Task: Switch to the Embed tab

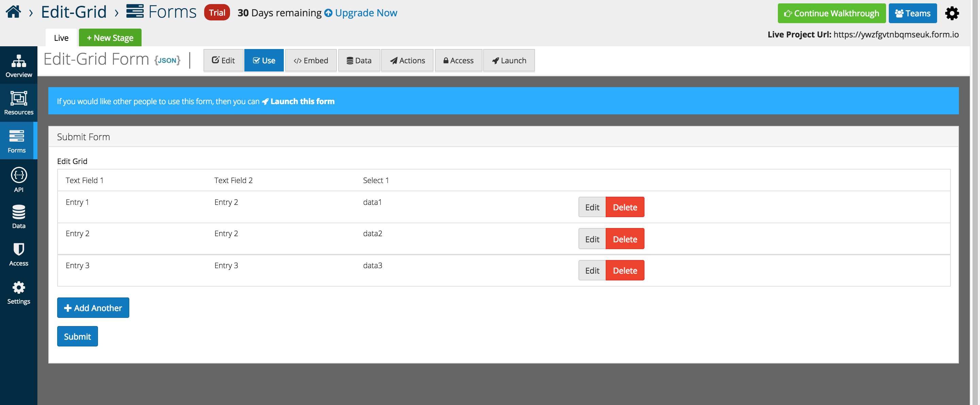Action: pyautogui.click(x=311, y=60)
